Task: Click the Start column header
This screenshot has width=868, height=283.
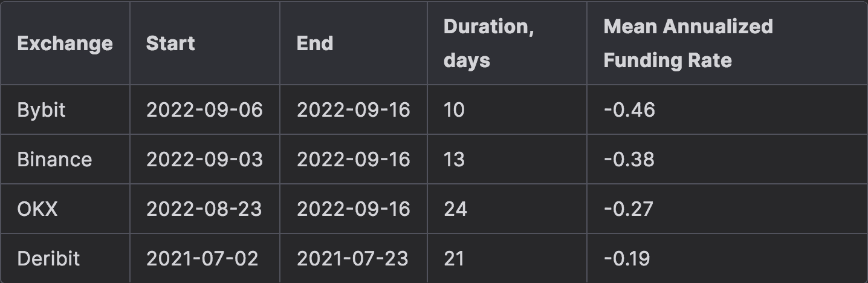Action: 170,44
